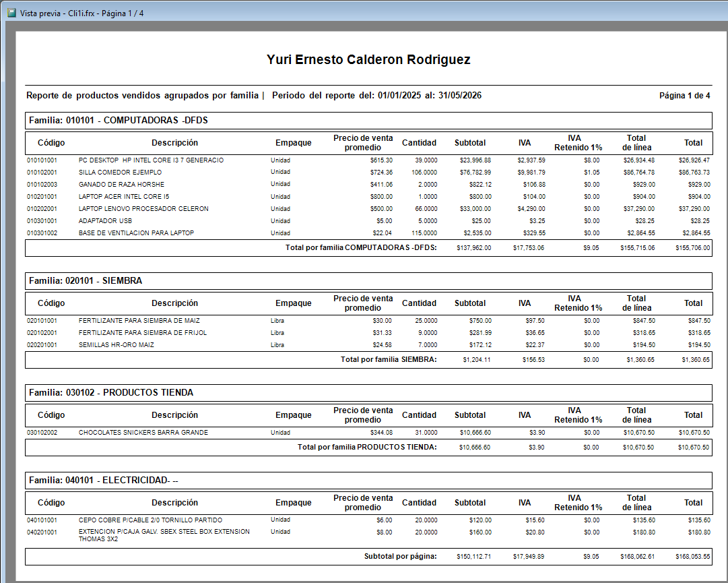Viewport: 728px width, 583px height.
Task: Click code 030102002
Action: [x=42, y=433]
